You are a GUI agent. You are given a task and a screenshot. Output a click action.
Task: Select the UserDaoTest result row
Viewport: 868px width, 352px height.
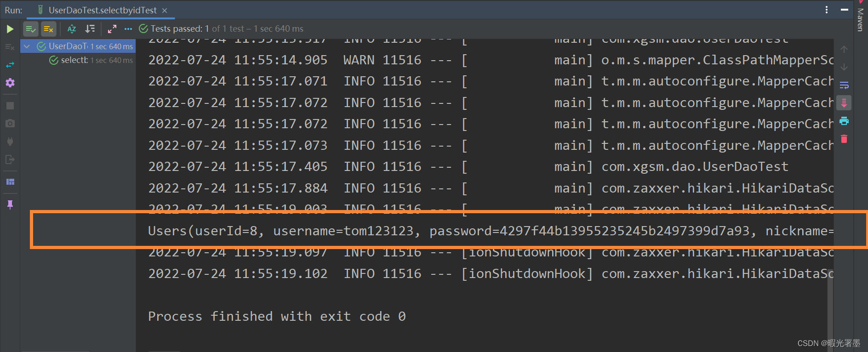coord(78,46)
